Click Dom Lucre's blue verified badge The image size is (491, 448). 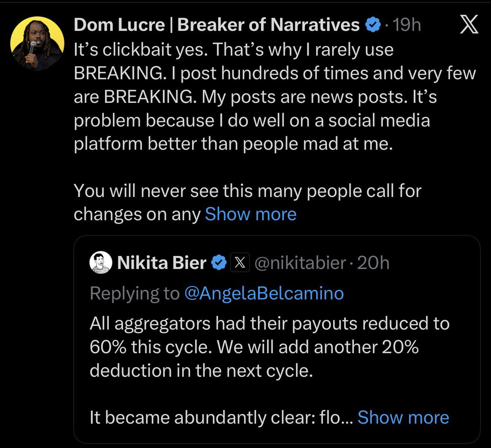372,25
